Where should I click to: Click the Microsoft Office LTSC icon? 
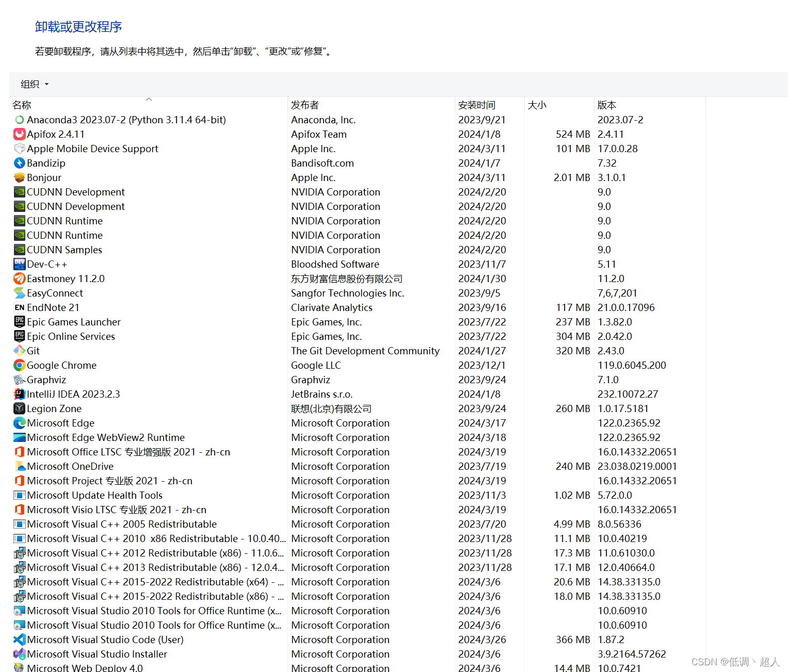point(20,452)
